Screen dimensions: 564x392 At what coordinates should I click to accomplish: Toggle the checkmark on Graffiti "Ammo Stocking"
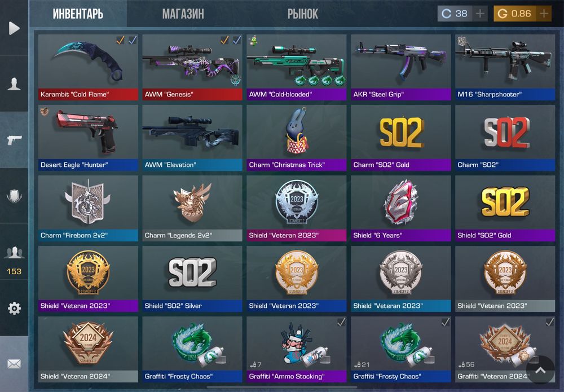tap(341, 322)
